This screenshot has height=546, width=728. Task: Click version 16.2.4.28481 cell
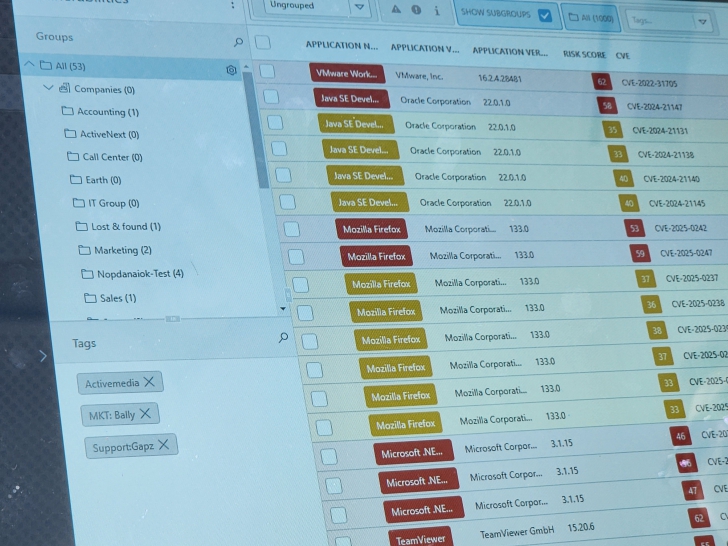point(500,78)
